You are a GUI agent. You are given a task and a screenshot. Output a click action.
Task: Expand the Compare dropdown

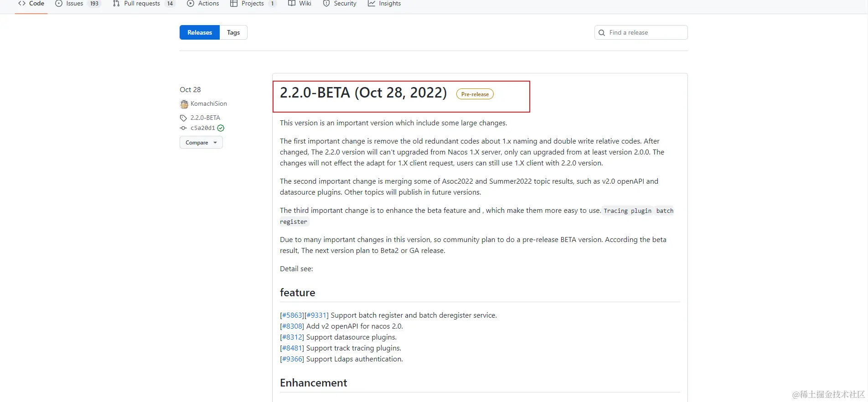point(201,143)
